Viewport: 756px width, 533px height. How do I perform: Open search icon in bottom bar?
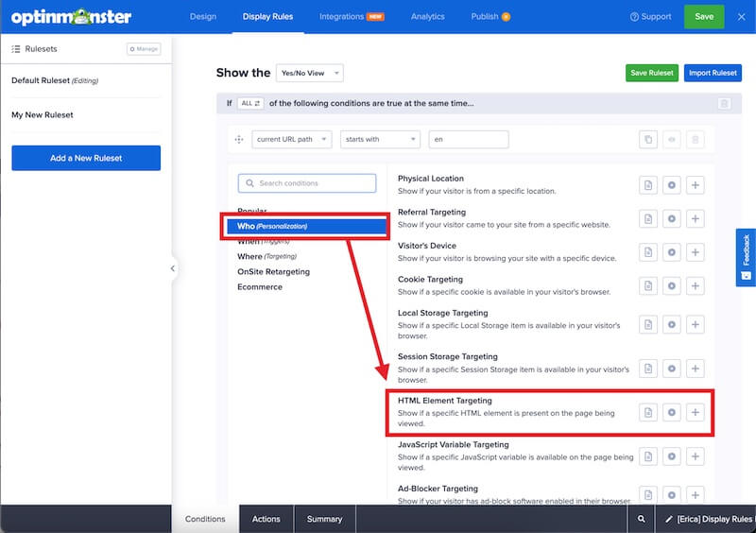pyautogui.click(x=642, y=519)
